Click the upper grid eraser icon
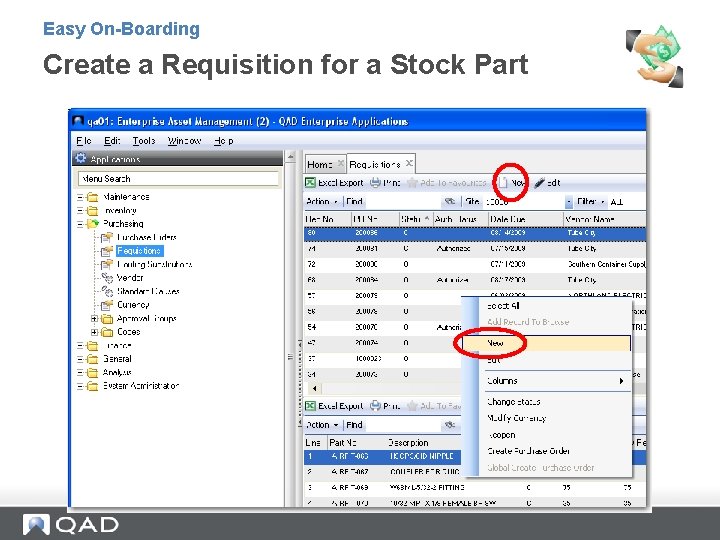 [x=450, y=202]
